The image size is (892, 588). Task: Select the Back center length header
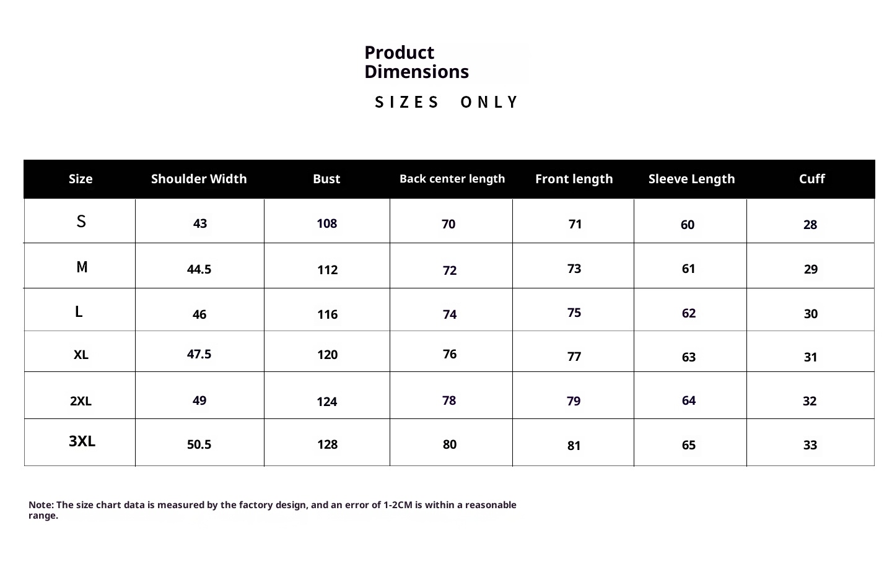coord(452,179)
